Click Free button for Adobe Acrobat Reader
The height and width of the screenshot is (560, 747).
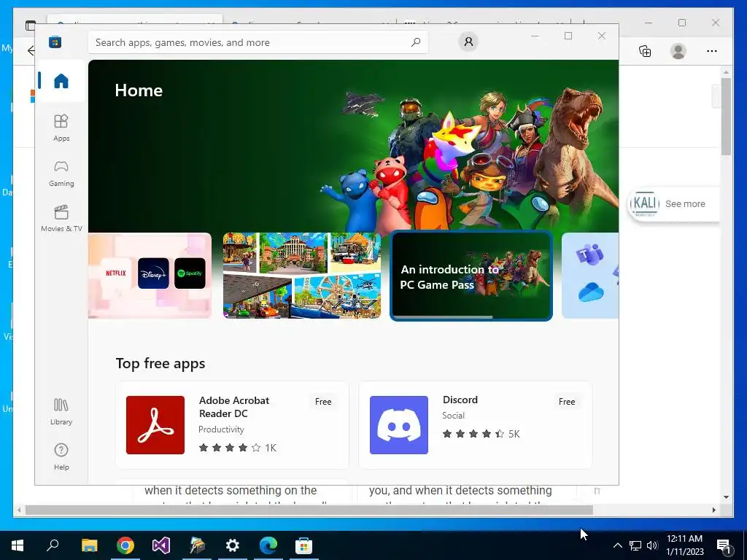click(323, 402)
